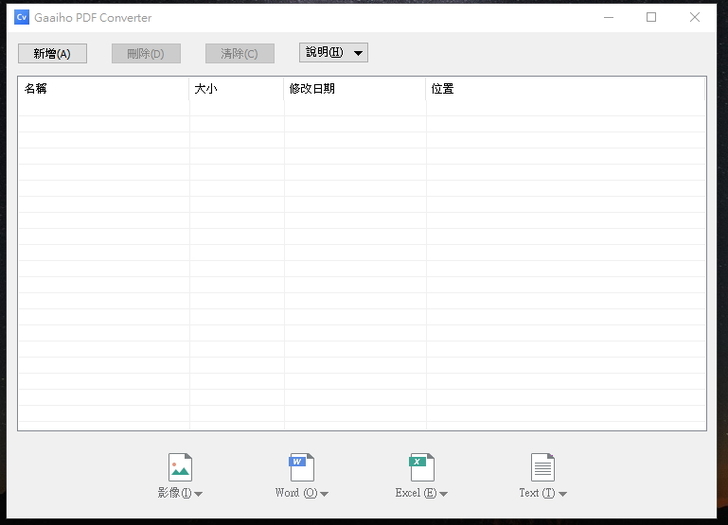Click the 刪除(D) delete button
Screen dimensions: 728x525
tap(146, 53)
